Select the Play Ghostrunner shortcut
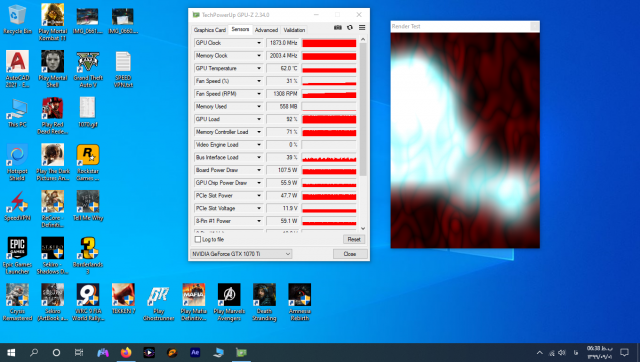Viewport: 640px width, 362px height. (x=159, y=302)
